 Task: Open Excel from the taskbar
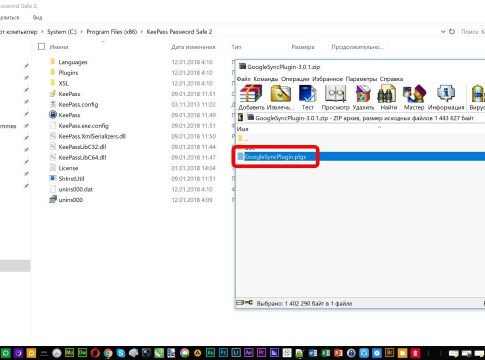325,353
